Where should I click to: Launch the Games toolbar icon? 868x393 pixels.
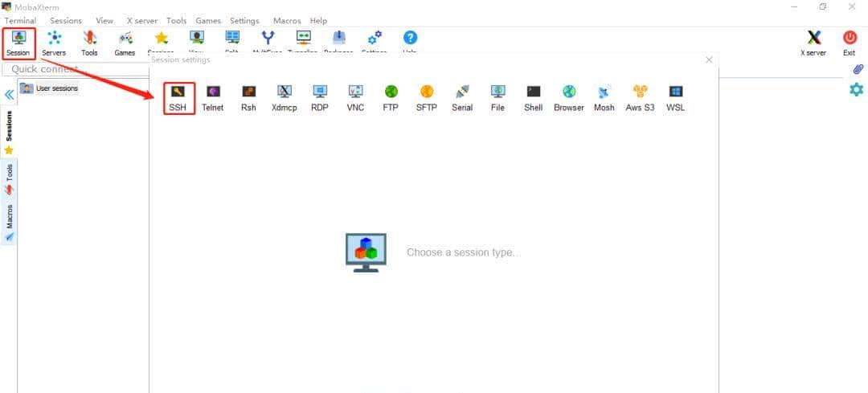125,43
